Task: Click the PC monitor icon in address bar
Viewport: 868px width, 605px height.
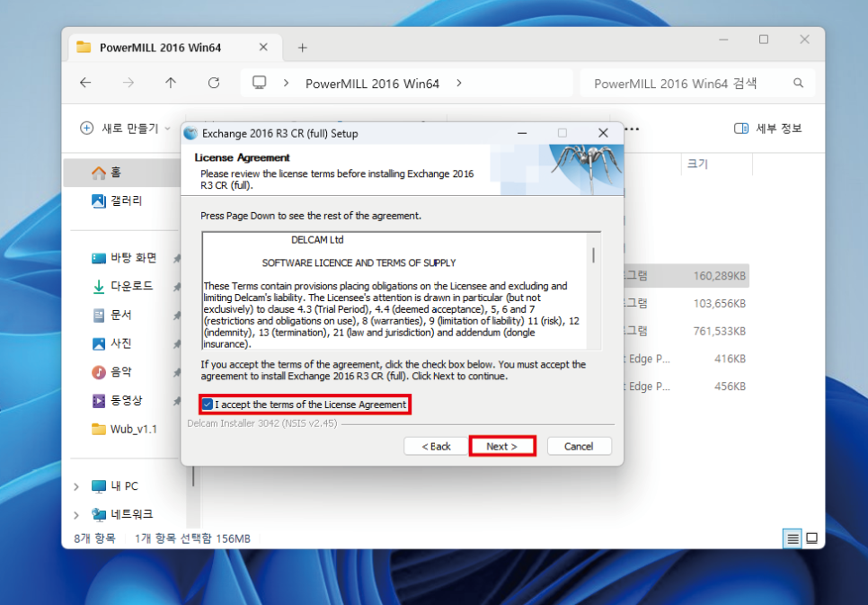Action: pyautogui.click(x=259, y=83)
